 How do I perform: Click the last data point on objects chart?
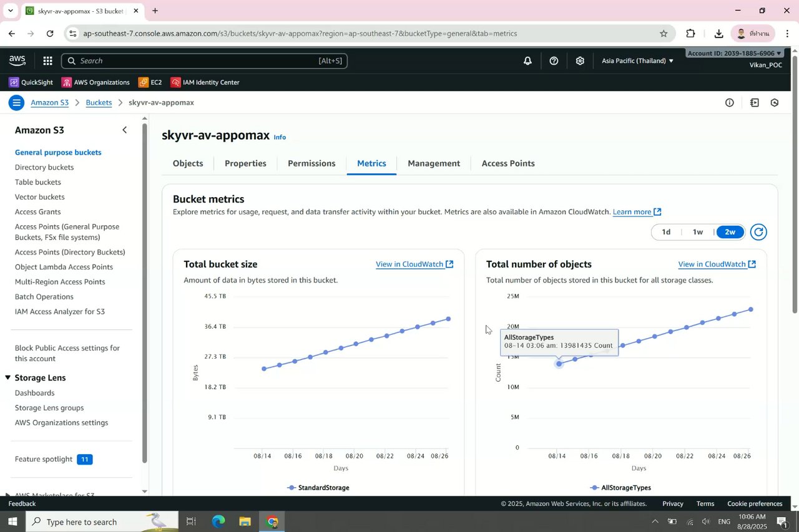[751, 309]
